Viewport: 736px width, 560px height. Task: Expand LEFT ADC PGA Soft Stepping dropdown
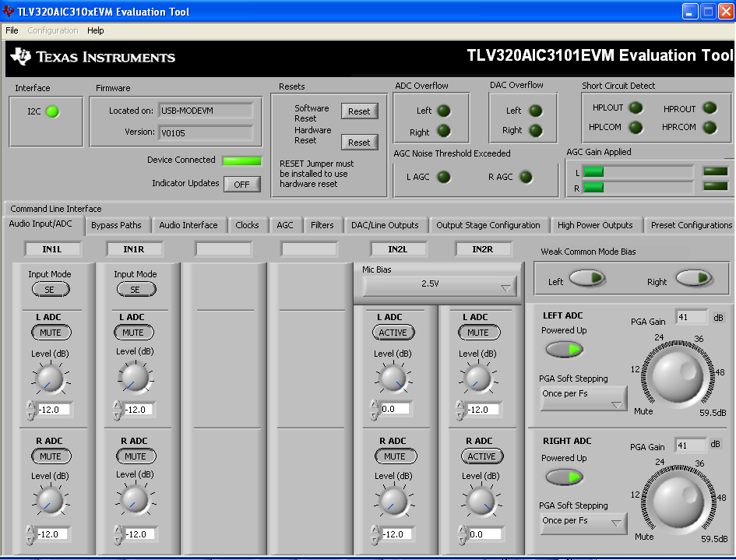pos(583,399)
